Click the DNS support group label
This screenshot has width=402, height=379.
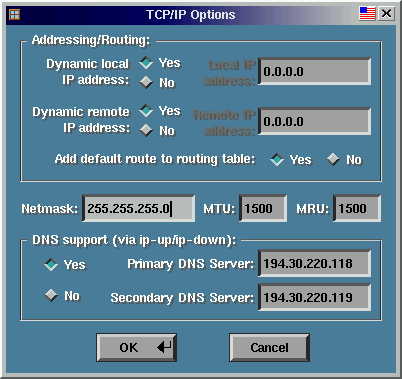click(x=134, y=240)
